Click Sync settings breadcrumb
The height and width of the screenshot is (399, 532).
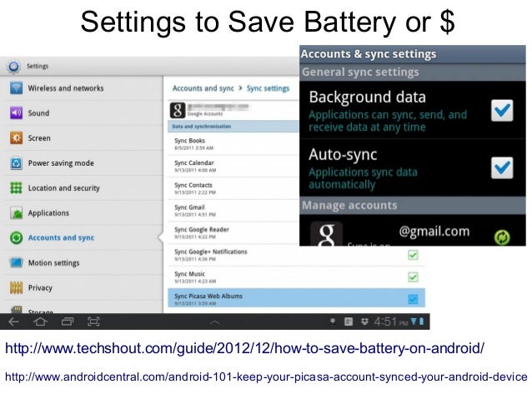[268, 88]
